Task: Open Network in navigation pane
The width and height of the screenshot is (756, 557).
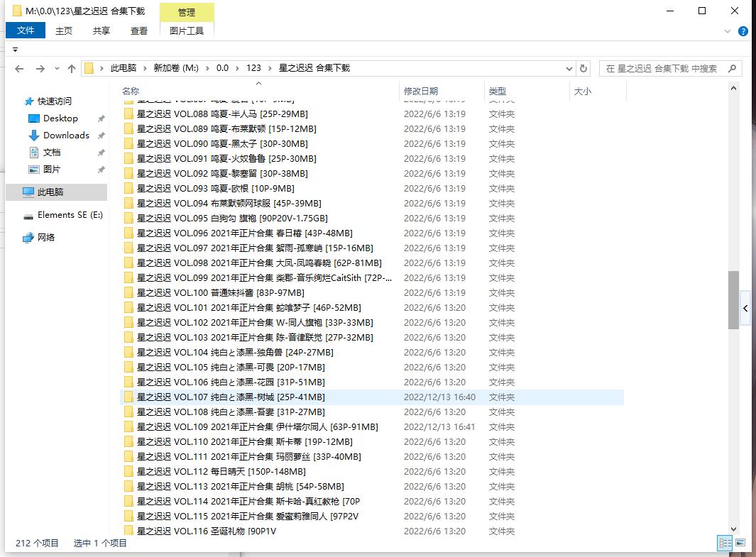Action: (46, 238)
